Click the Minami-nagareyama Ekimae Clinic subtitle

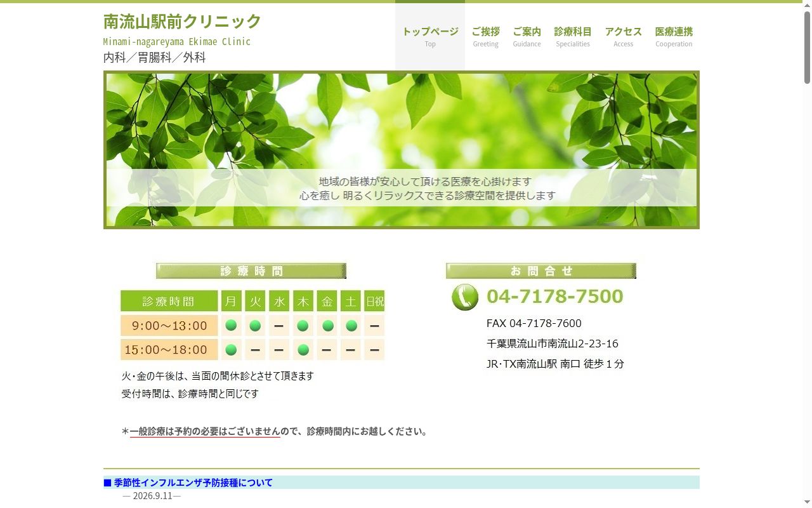(x=177, y=42)
